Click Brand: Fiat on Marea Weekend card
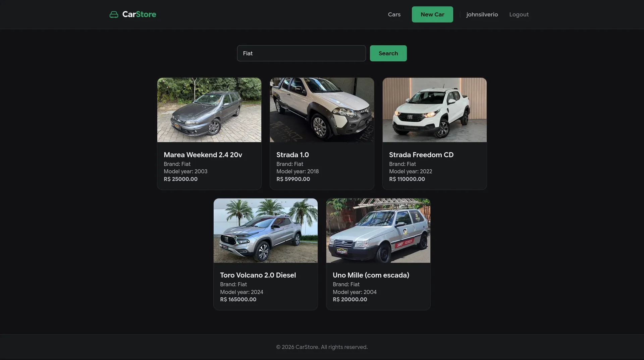Viewport: 644px width, 360px height. coord(177,164)
